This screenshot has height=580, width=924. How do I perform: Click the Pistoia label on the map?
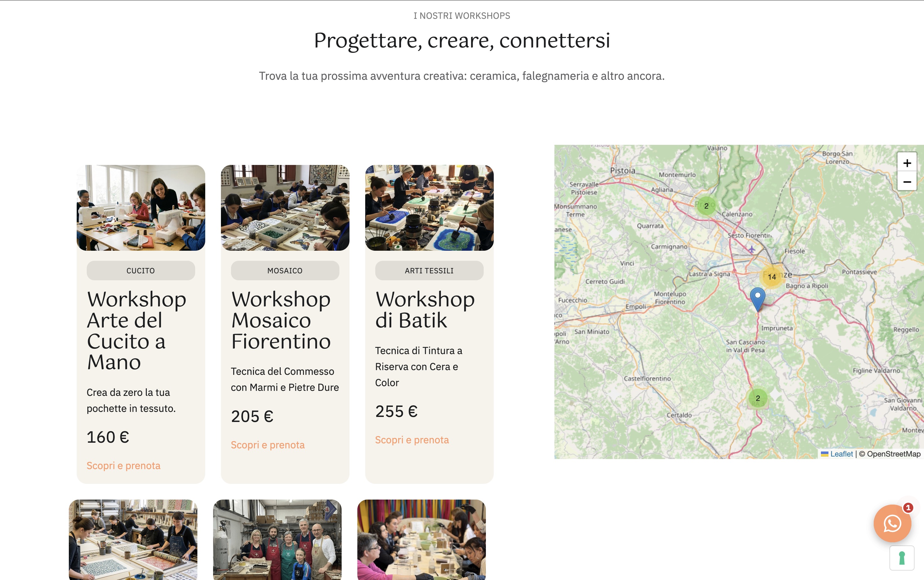pos(622,171)
